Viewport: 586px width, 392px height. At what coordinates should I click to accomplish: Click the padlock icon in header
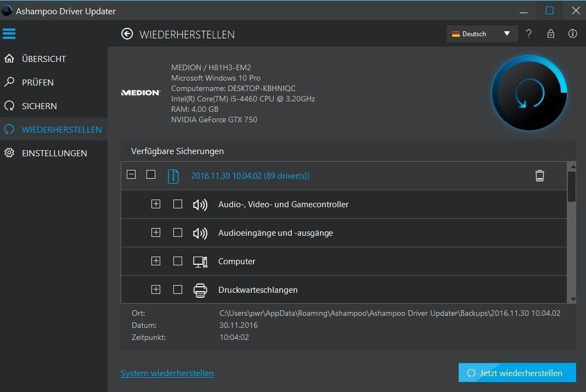pos(550,34)
